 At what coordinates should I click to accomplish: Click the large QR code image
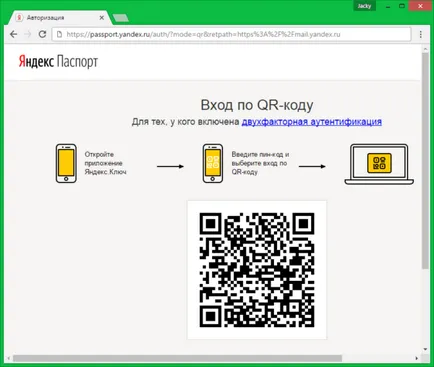click(257, 270)
